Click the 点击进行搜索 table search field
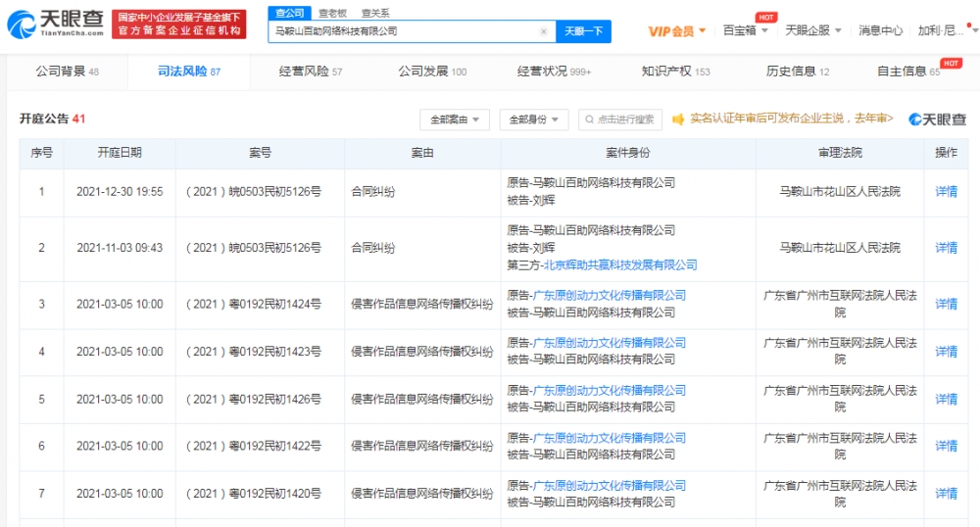 coord(620,120)
